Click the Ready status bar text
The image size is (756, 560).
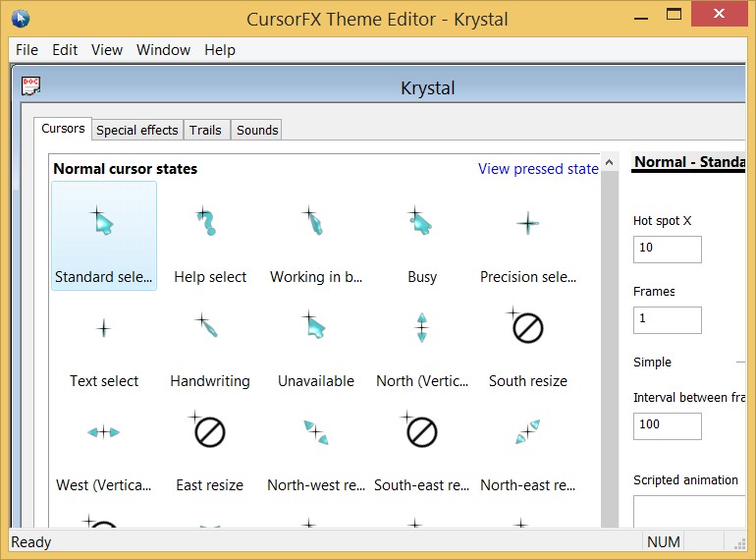pyautogui.click(x=30, y=542)
